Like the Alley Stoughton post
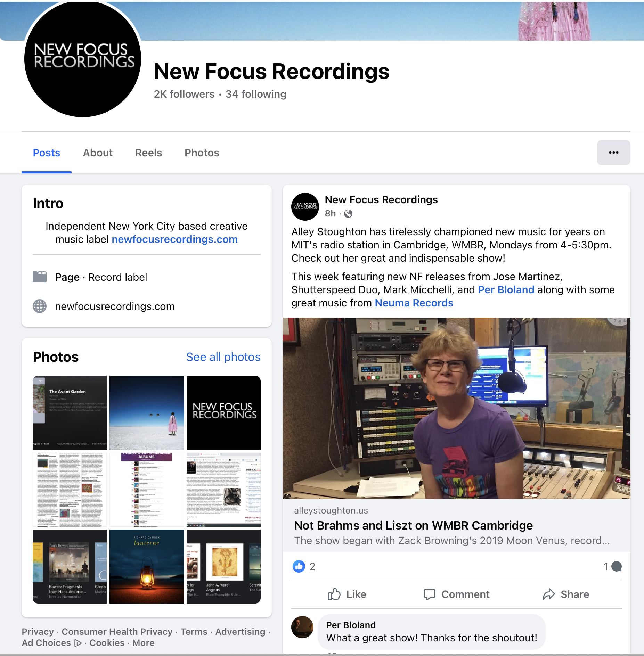 347,594
